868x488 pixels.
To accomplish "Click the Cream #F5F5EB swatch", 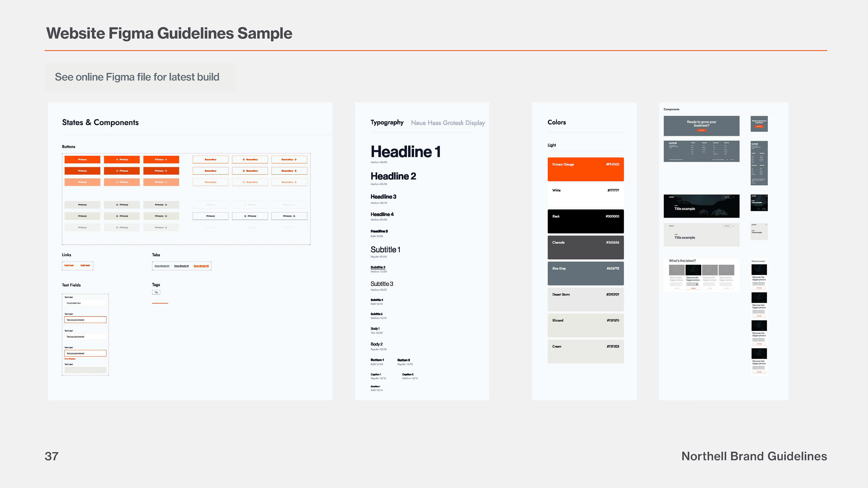I will (x=585, y=351).
